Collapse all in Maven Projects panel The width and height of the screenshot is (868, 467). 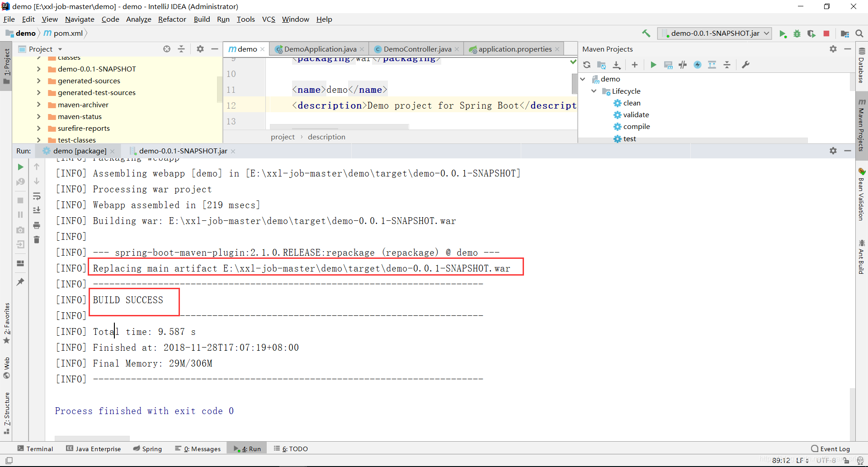point(727,65)
